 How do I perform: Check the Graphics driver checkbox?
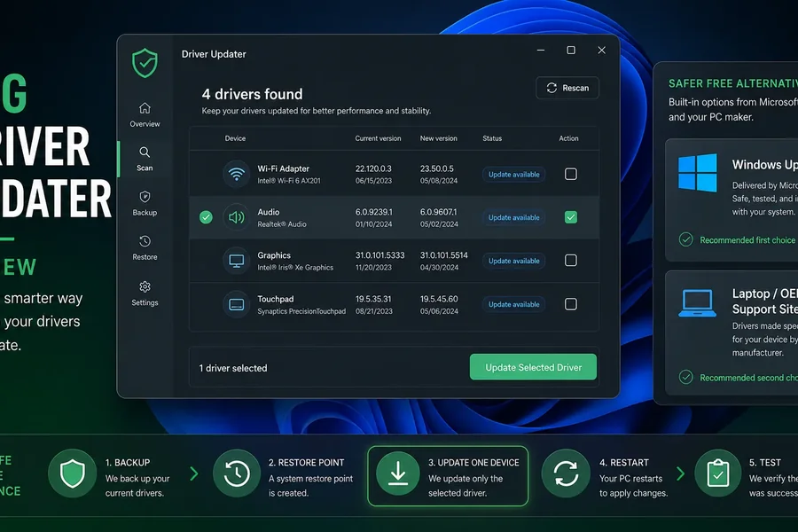click(x=571, y=261)
